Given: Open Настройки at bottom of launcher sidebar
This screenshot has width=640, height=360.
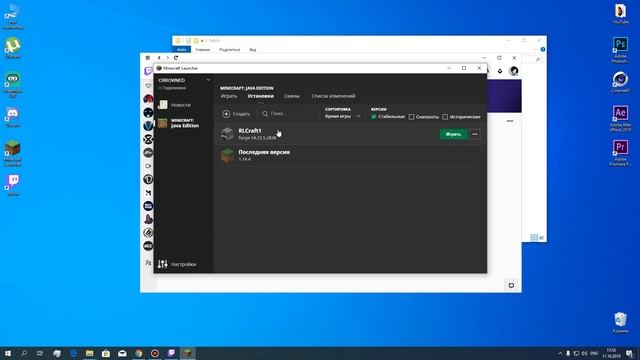Looking at the screenshot, I should 177,264.
